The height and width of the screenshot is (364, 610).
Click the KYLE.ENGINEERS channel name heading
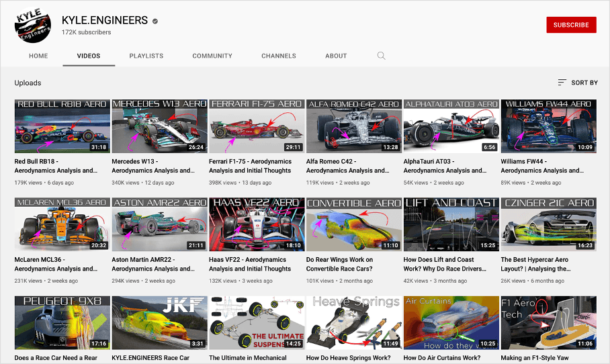105,20
